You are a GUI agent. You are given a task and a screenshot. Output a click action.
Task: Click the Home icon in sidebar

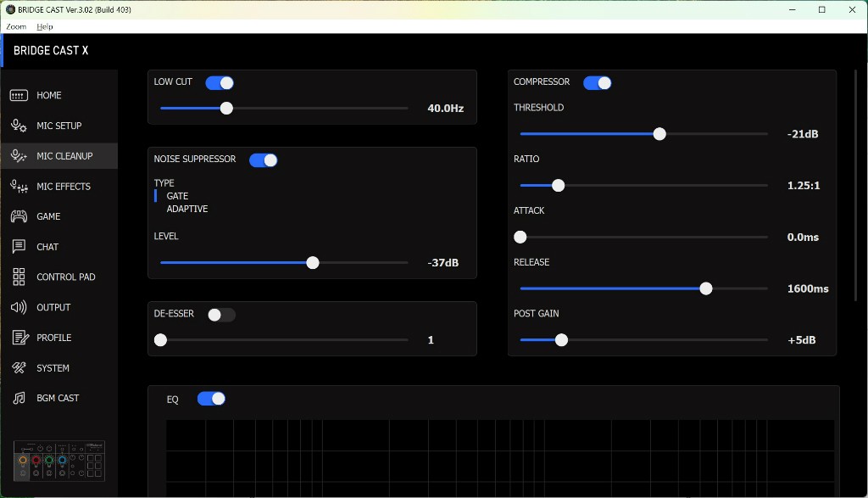(19, 96)
